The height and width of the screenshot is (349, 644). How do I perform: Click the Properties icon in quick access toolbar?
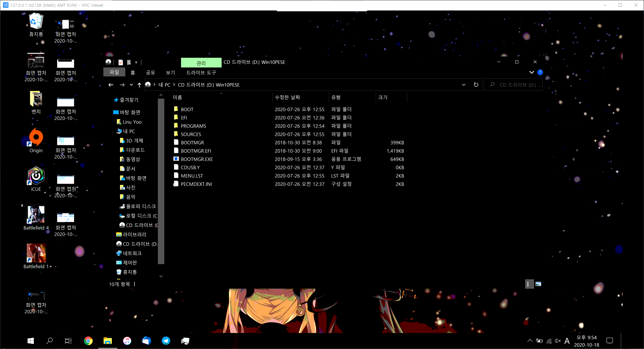click(x=121, y=62)
